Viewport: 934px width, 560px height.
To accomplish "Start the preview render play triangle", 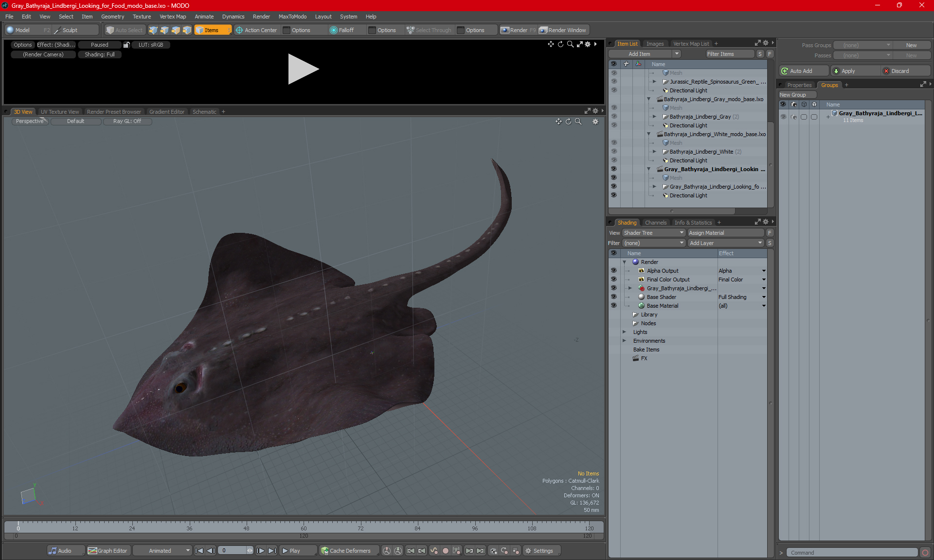I will [x=303, y=69].
